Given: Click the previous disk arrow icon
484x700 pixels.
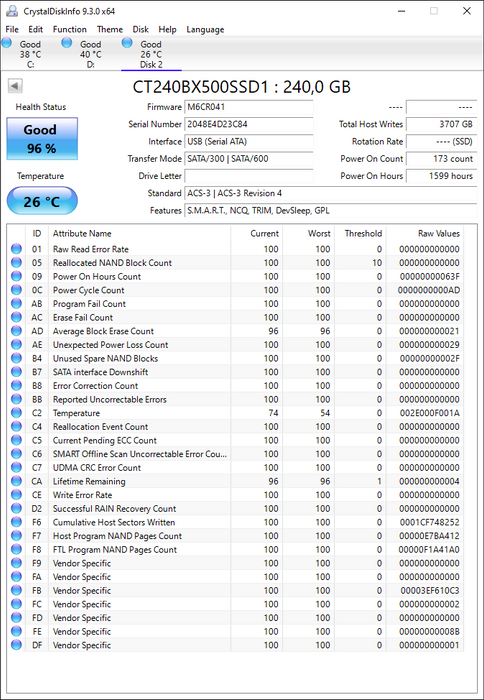Looking at the screenshot, I should (15, 86).
